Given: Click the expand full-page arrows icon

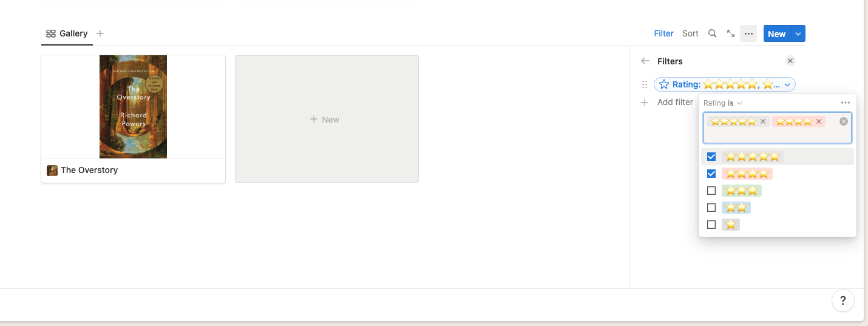Looking at the screenshot, I should point(731,33).
